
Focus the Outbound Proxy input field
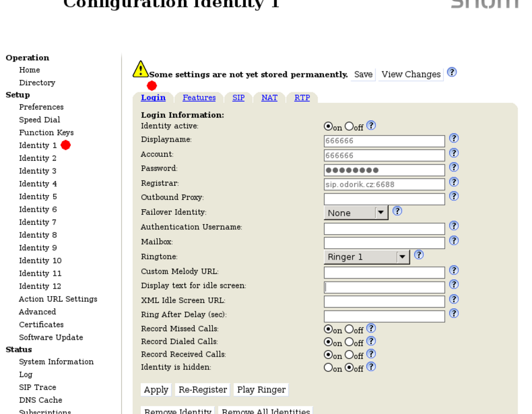coord(384,199)
